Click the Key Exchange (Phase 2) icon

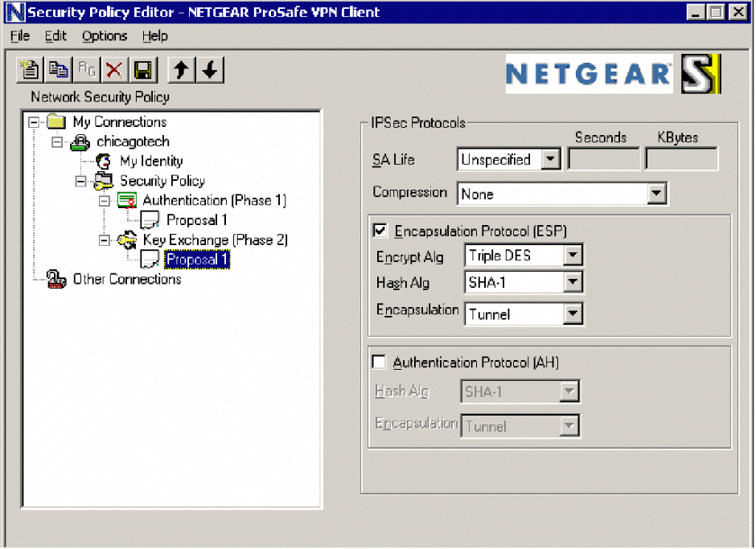coord(127,240)
